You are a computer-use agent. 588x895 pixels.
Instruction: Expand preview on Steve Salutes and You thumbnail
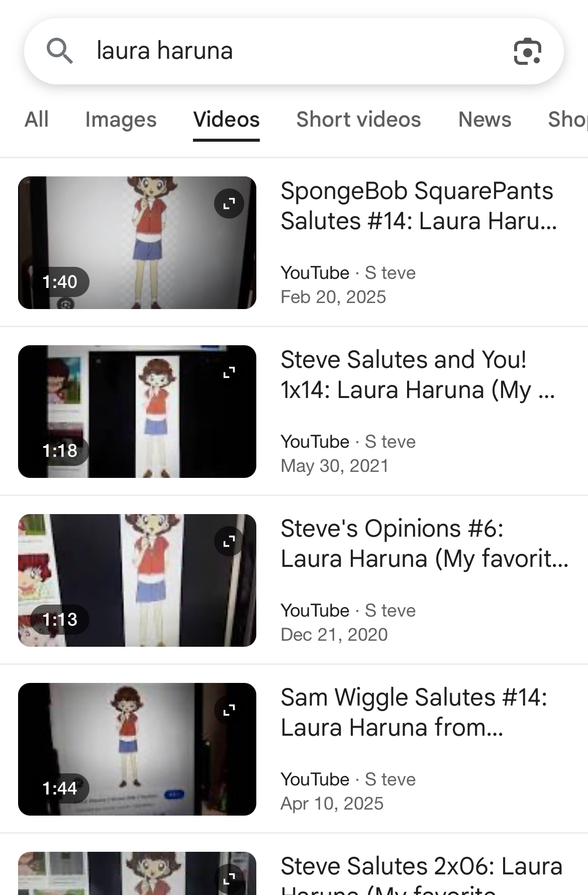[229, 372]
